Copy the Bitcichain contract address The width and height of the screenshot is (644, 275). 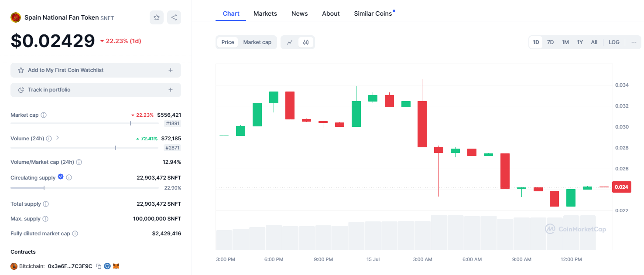point(99,266)
